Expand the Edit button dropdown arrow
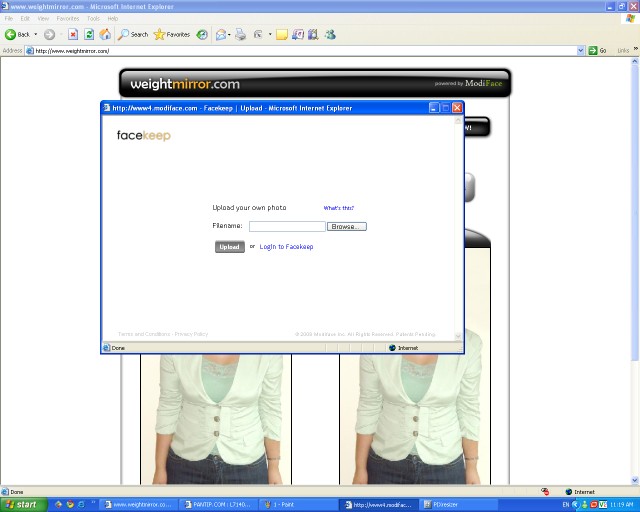 (270, 35)
